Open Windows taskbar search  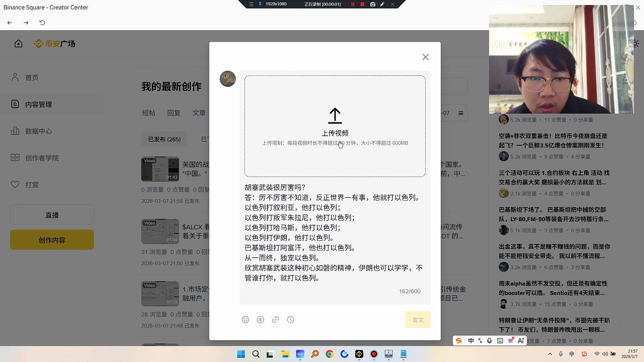(256, 354)
